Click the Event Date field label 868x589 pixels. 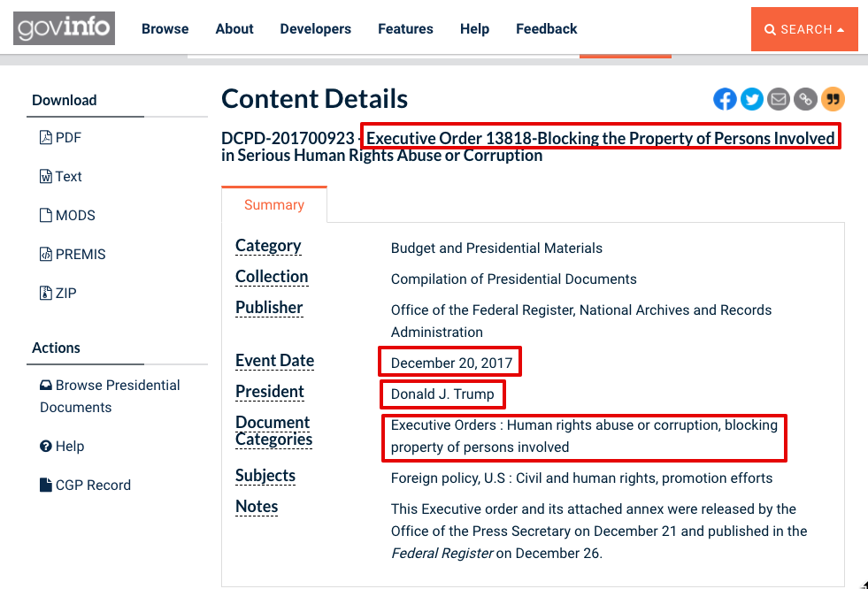coord(274,361)
